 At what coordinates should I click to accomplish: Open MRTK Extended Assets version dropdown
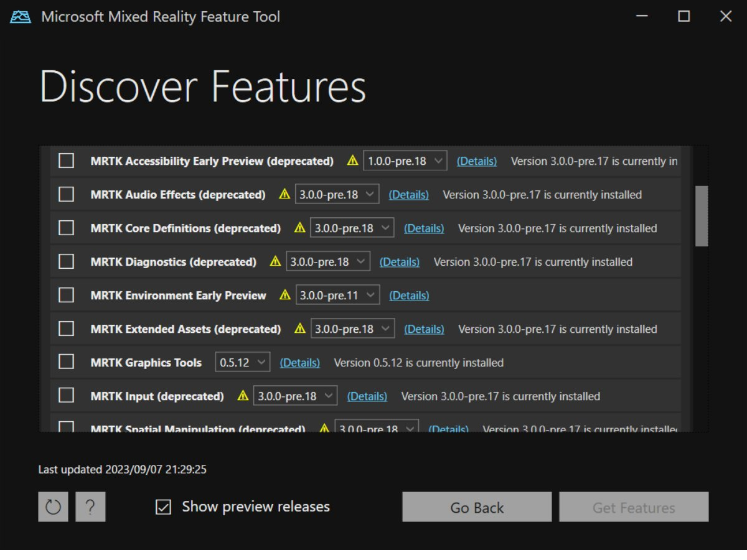352,329
